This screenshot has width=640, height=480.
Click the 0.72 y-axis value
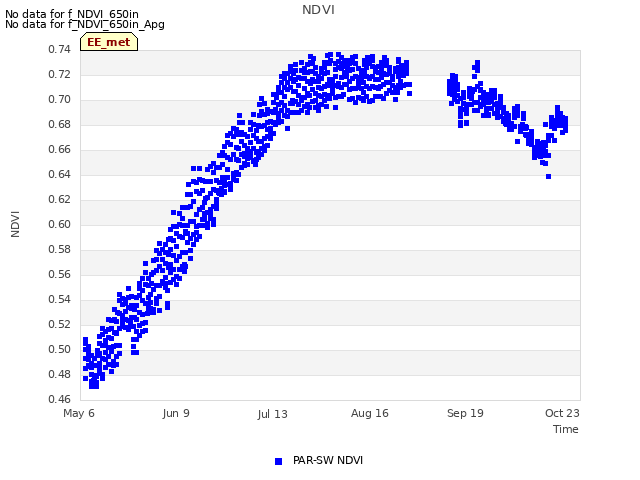point(60,74)
